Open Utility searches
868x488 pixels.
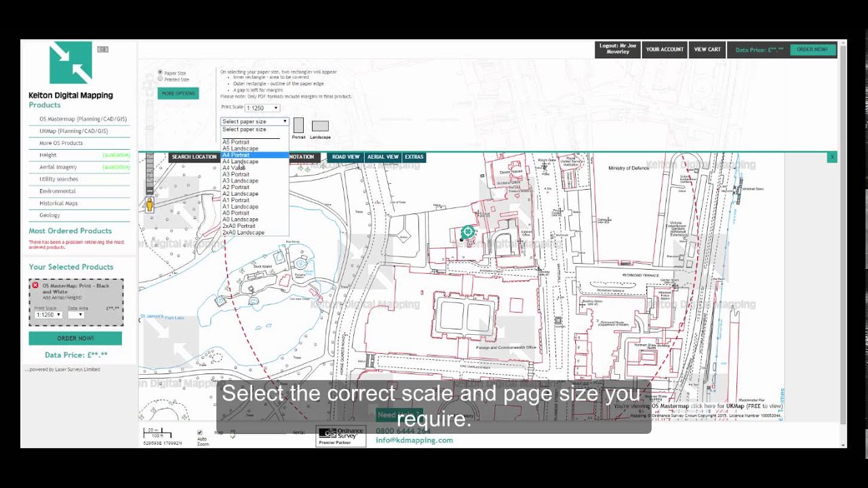coord(58,179)
